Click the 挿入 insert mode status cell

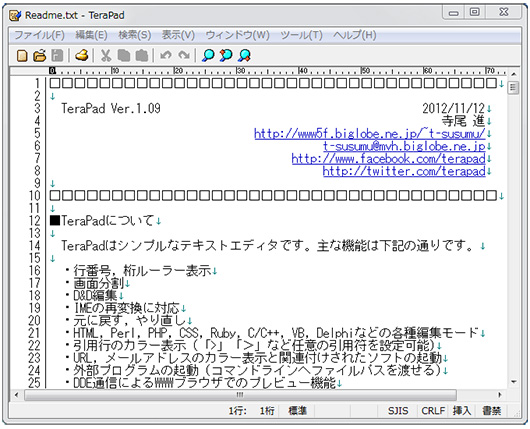(x=462, y=411)
